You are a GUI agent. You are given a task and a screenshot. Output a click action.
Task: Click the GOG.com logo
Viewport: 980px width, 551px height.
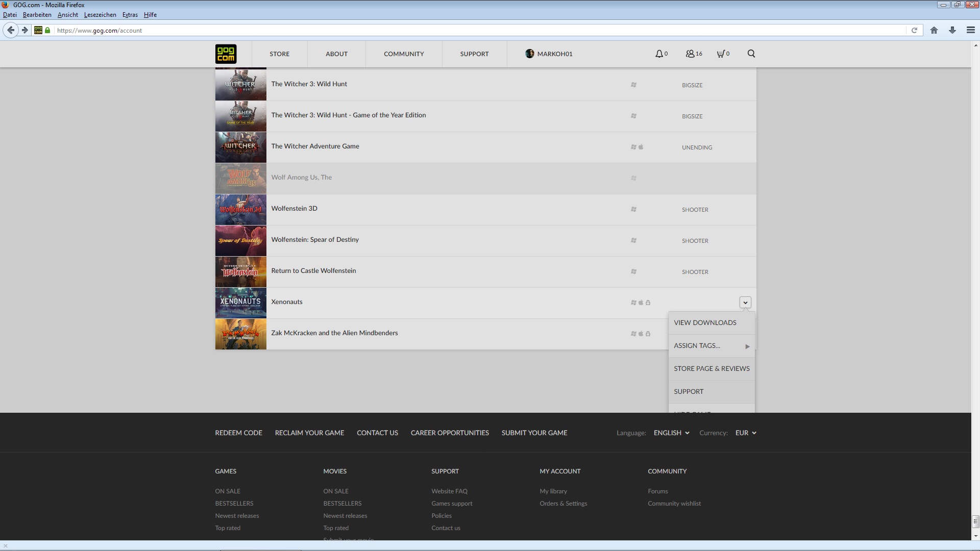(226, 54)
